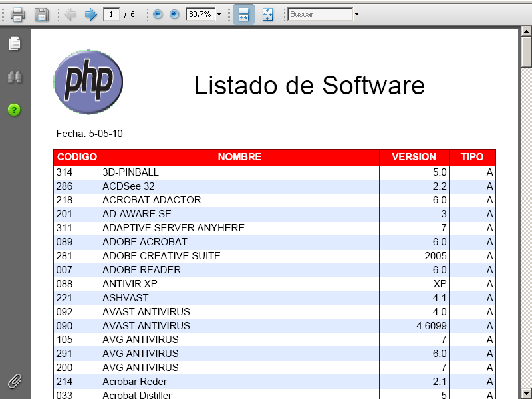Screen dimensions: 532x399
Task: Toggle fit width scrolling mode button
Action: pos(243,14)
